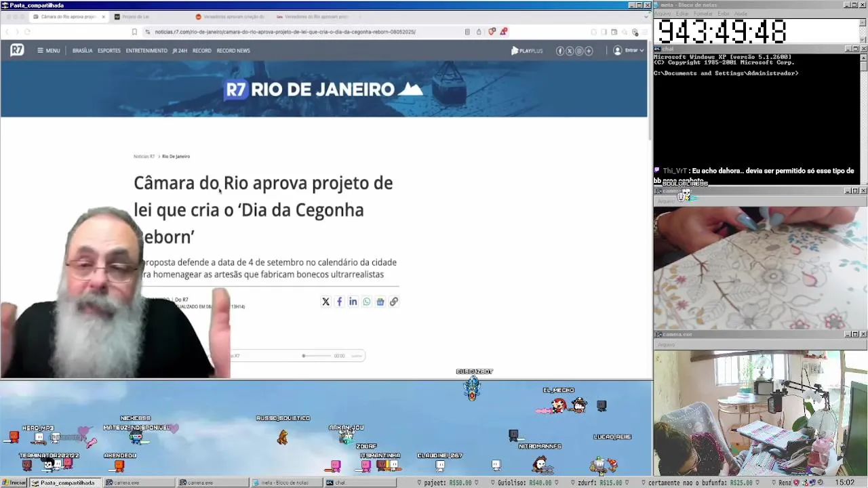Open Exibir menu in Bloco de notas
The image size is (868, 488).
tap(724, 14)
